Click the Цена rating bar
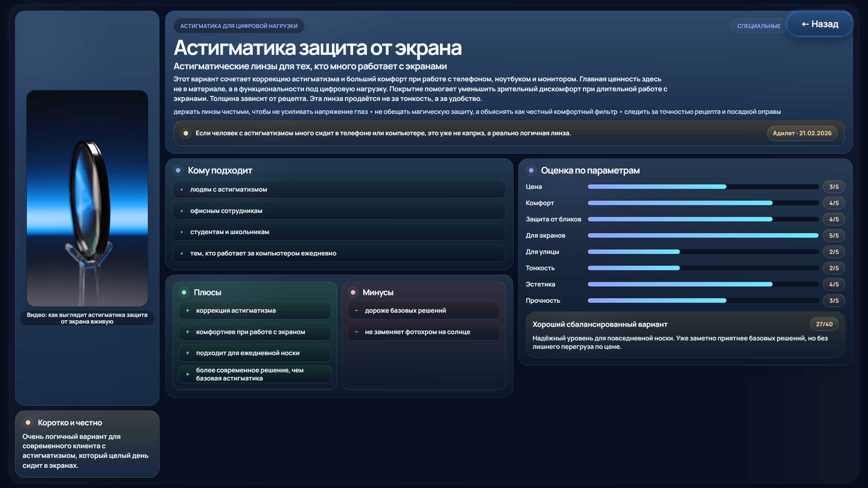 [703, 186]
